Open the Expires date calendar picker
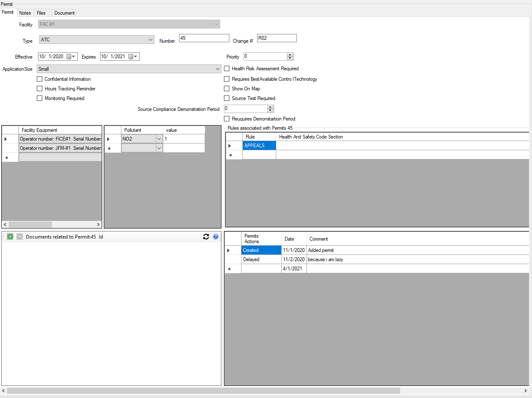This screenshot has width=532, height=398. pos(133,57)
